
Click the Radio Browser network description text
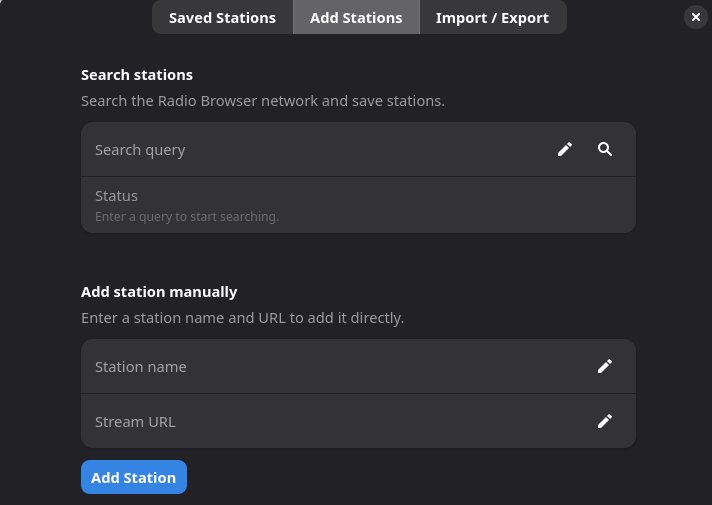tap(262, 101)
